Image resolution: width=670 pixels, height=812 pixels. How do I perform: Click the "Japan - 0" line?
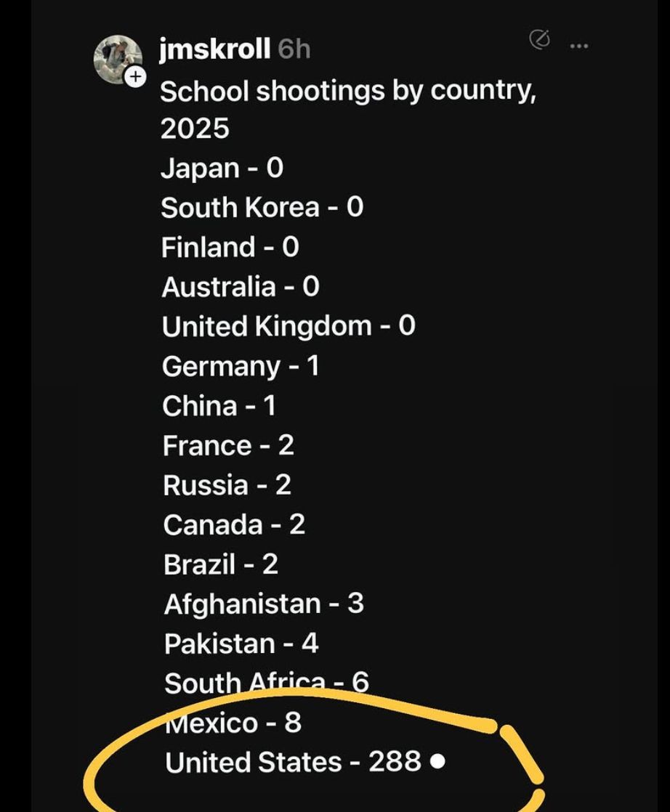222,169
